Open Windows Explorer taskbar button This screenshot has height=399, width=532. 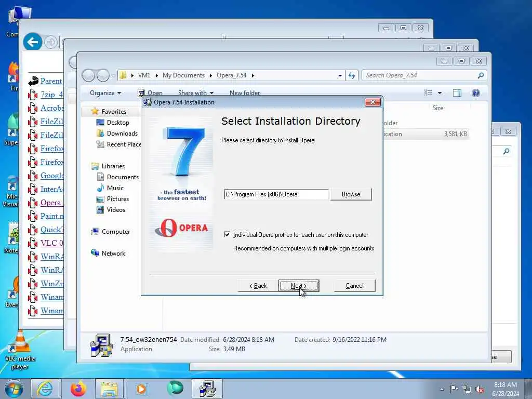click(109, 389)
